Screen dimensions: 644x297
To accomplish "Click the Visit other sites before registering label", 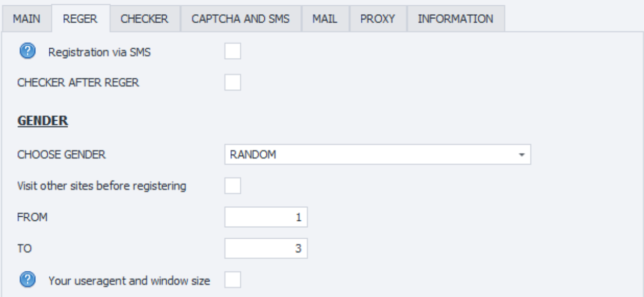I will click(102, 186).
